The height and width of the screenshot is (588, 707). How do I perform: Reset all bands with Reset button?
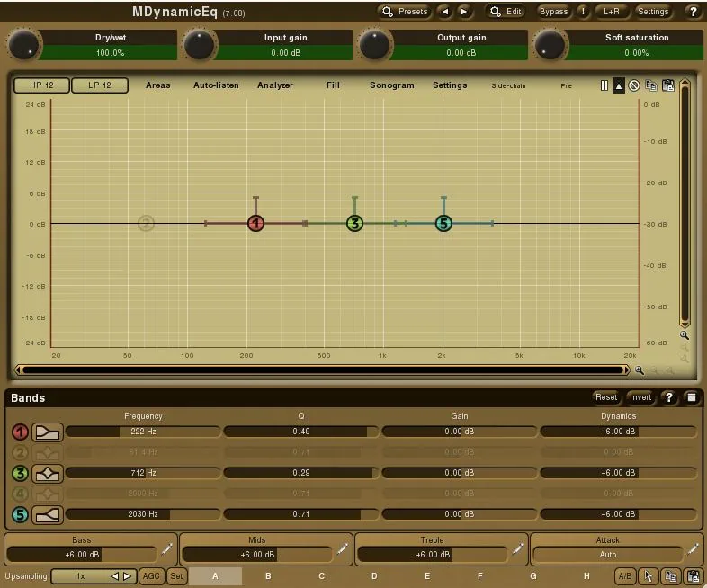[606, 397]
